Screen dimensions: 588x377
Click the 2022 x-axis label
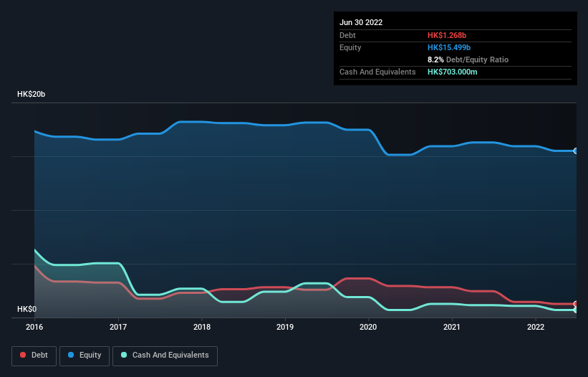[536, 327]
